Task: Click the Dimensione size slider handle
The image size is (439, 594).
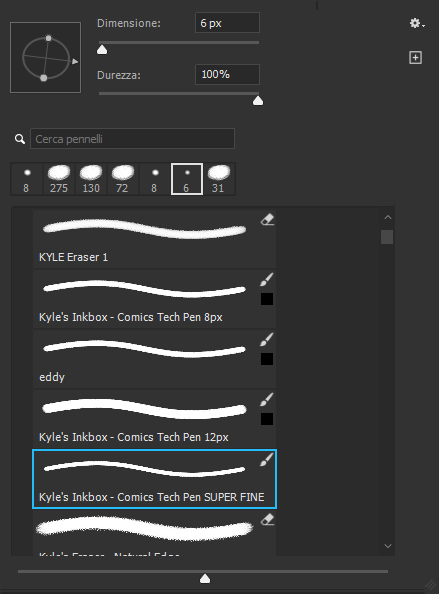Action: [102, 50]
